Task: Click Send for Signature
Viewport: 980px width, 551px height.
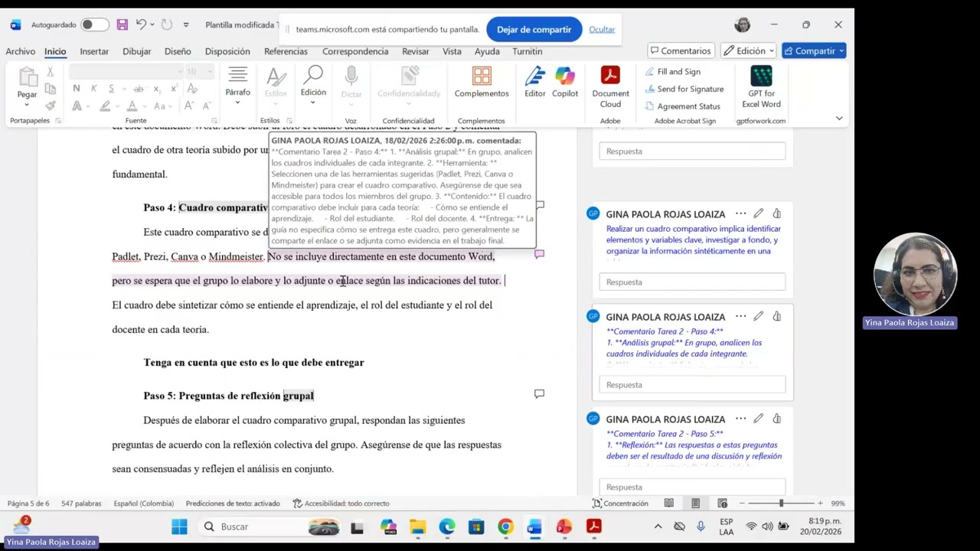Action: pos(683,89)
